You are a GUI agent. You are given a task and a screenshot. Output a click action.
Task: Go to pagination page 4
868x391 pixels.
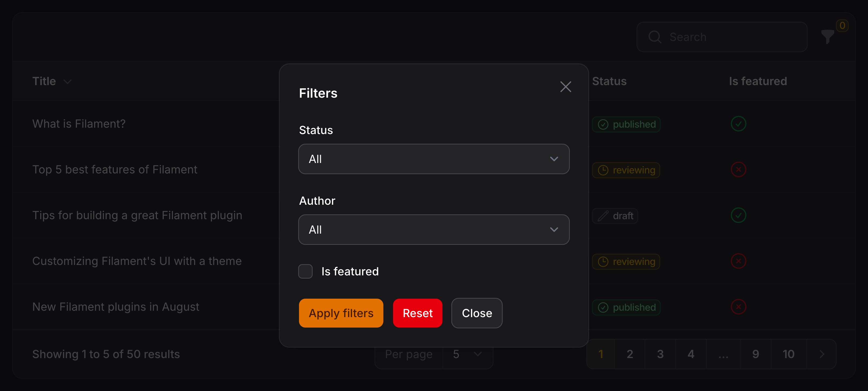(691, 354)
